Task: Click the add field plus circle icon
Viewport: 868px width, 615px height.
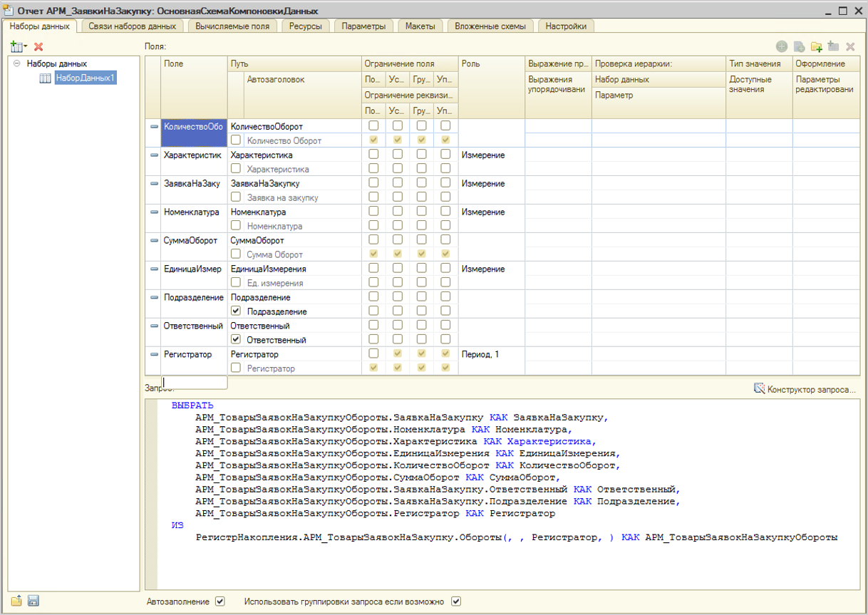Action: pyautogui.click(x=782, y=47)
